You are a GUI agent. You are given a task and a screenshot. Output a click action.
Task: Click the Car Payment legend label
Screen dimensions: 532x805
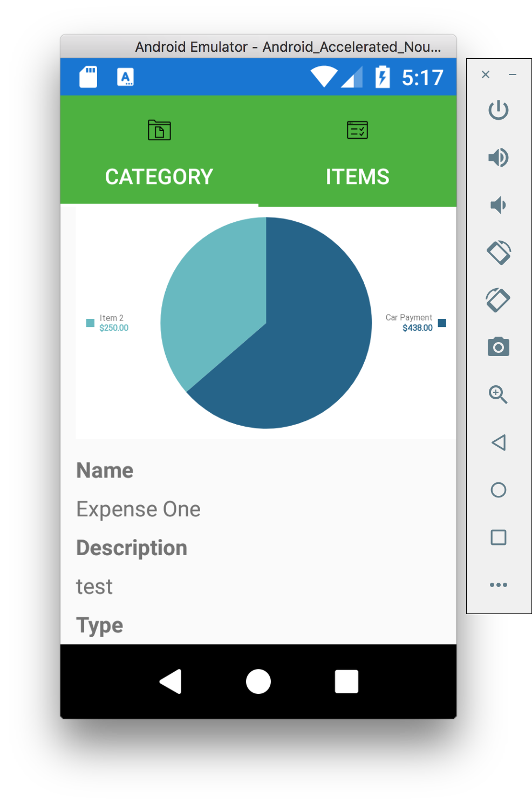tap(409, 317)
